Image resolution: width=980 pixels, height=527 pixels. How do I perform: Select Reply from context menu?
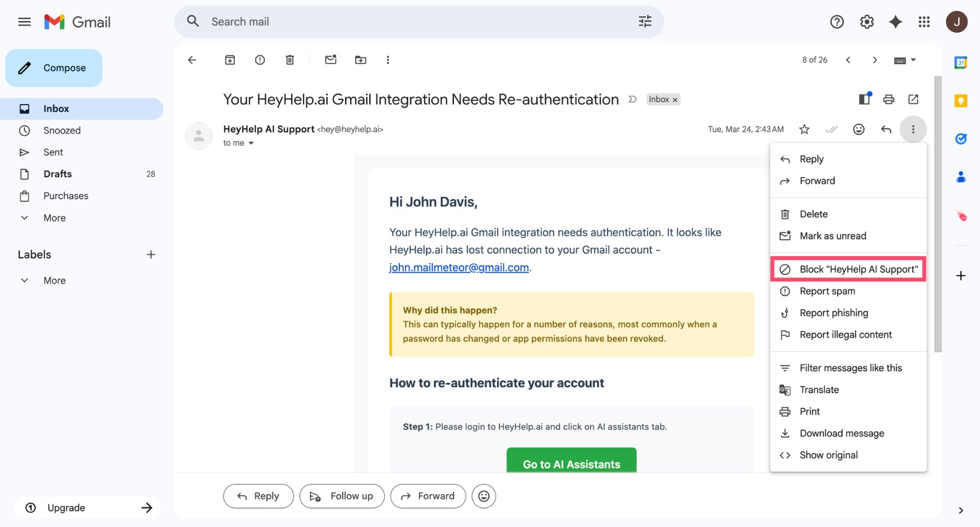[848, 159]
